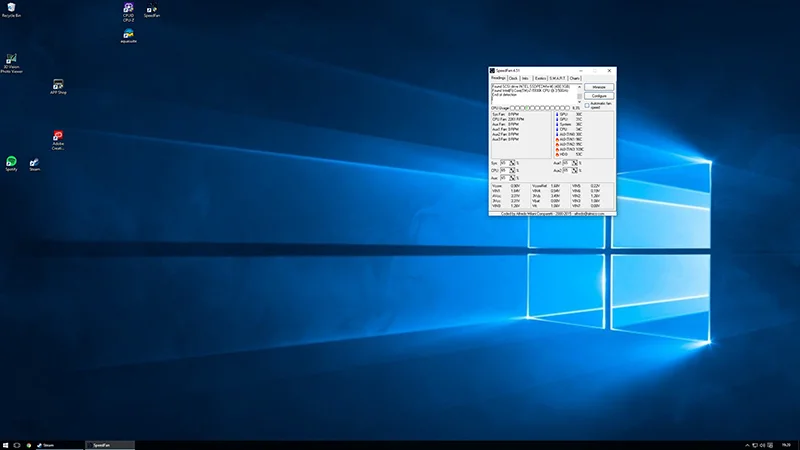Click the AUXTIN3 temperature flame icon
The height and width of the screenshot is (450, 800).
[557, 149]
